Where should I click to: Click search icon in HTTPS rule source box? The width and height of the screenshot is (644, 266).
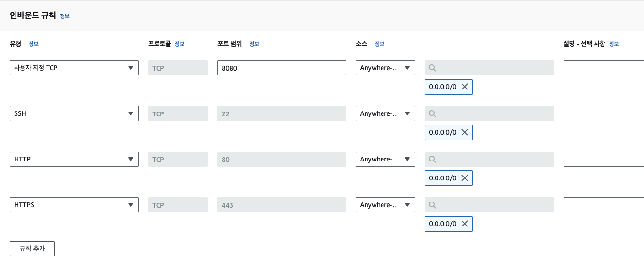click(x=433, y=205)
